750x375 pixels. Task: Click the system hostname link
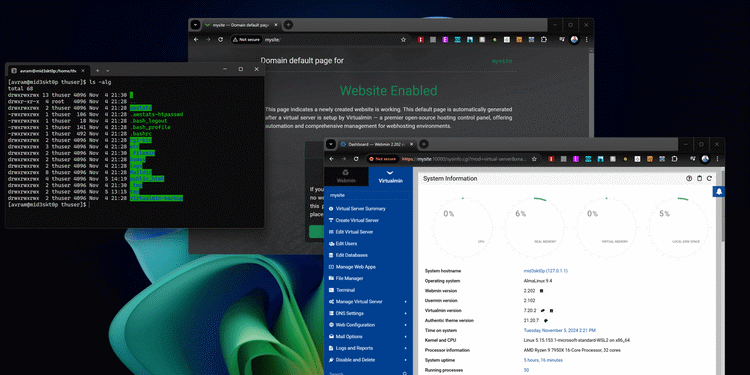[545, 271]
